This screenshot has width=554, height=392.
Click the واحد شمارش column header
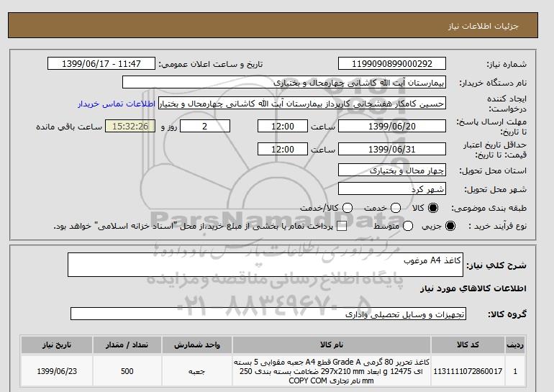[197, 345]
